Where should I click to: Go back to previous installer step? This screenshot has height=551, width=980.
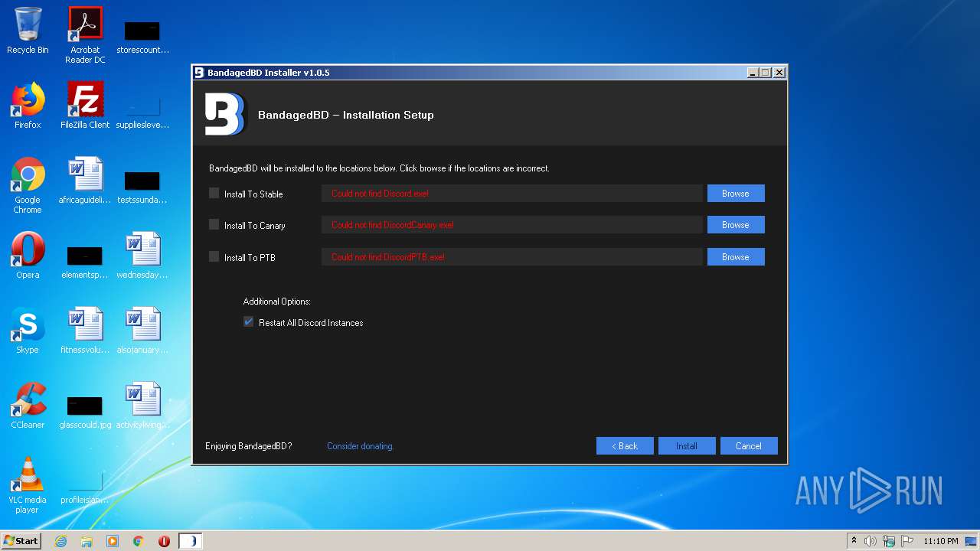[625, 446]
